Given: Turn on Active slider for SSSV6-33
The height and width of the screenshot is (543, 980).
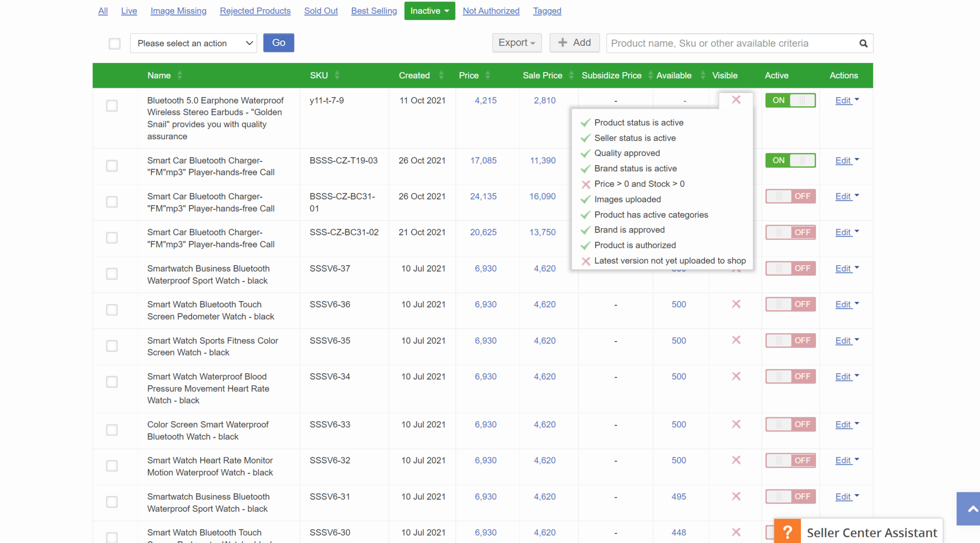Looking at the screenshot, I should pos(790,424).
